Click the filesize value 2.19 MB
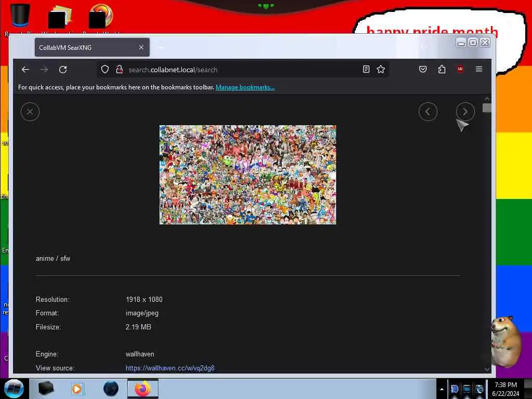The image size is (532, 399). tap(138, 327)
